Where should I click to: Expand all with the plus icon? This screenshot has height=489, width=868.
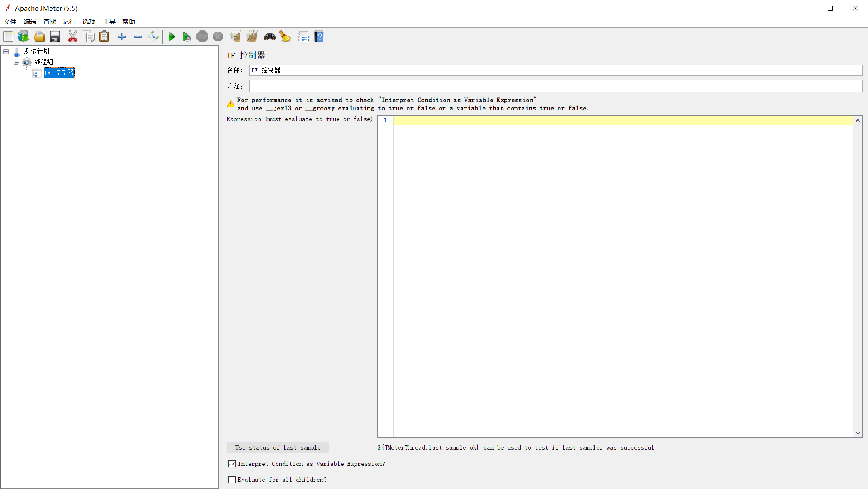pyautogui.click(x=122, y=37)
